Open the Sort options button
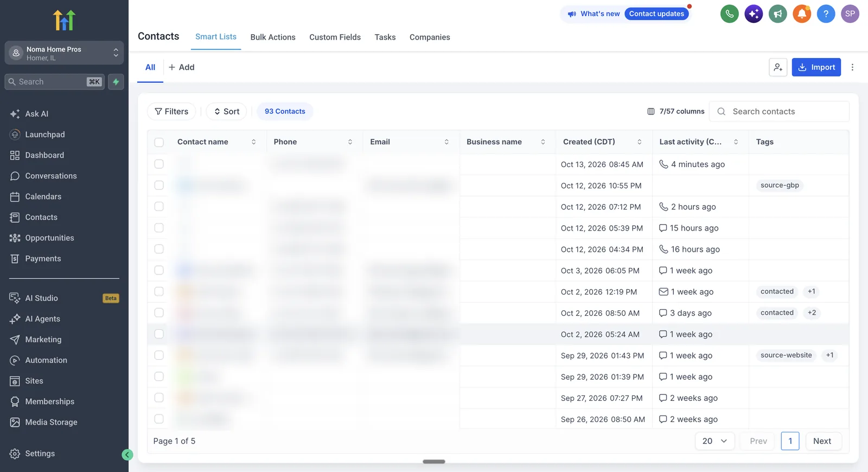This screenshot has width=868, height=472. (x=227, y=111)
